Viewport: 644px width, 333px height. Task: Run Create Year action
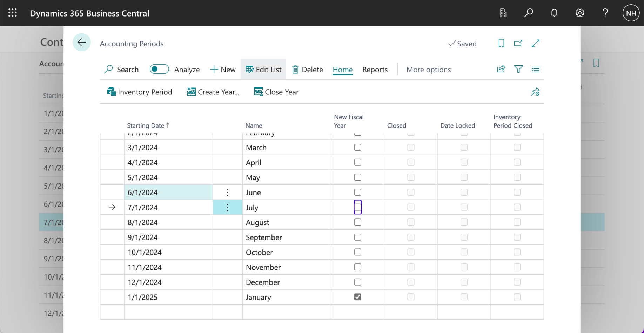[213, 92]
